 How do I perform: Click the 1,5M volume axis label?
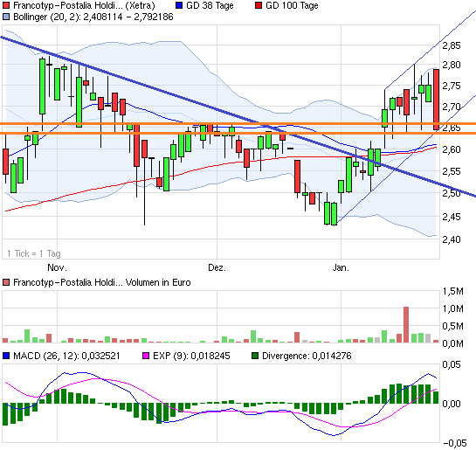tap(453, 292)
